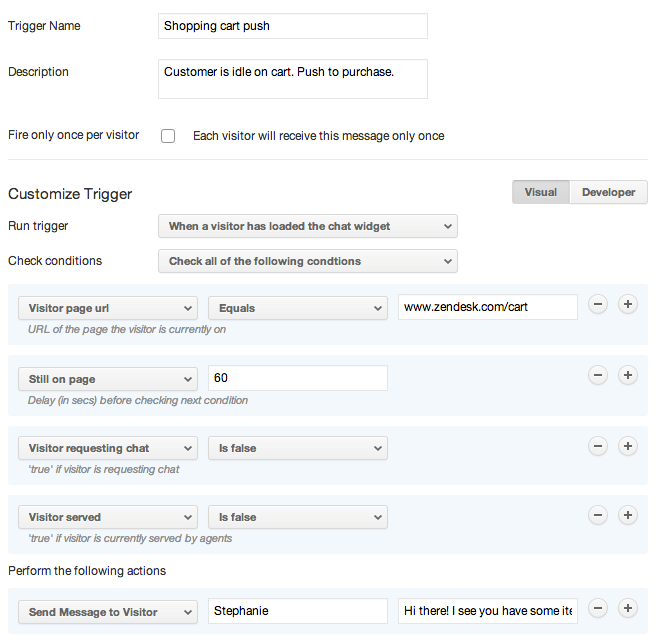The image size is (658, 643).
Task: Remove the Visitor requesting chat condition
Action: coord(598,446)
